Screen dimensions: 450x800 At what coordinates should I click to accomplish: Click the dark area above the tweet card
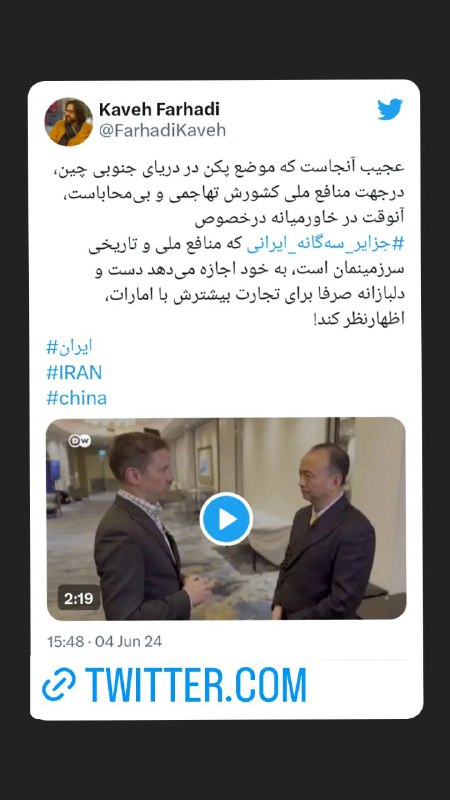(225, 39)
